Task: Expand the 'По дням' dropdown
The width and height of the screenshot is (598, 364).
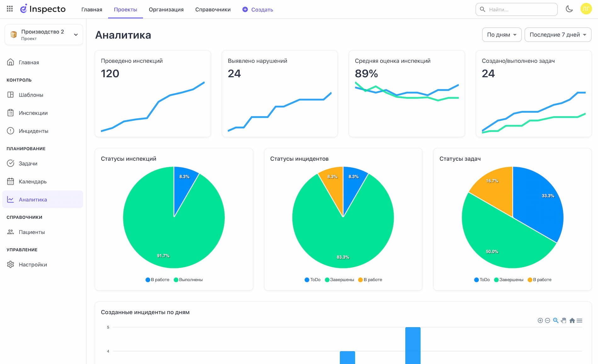Action: point(501,35)
